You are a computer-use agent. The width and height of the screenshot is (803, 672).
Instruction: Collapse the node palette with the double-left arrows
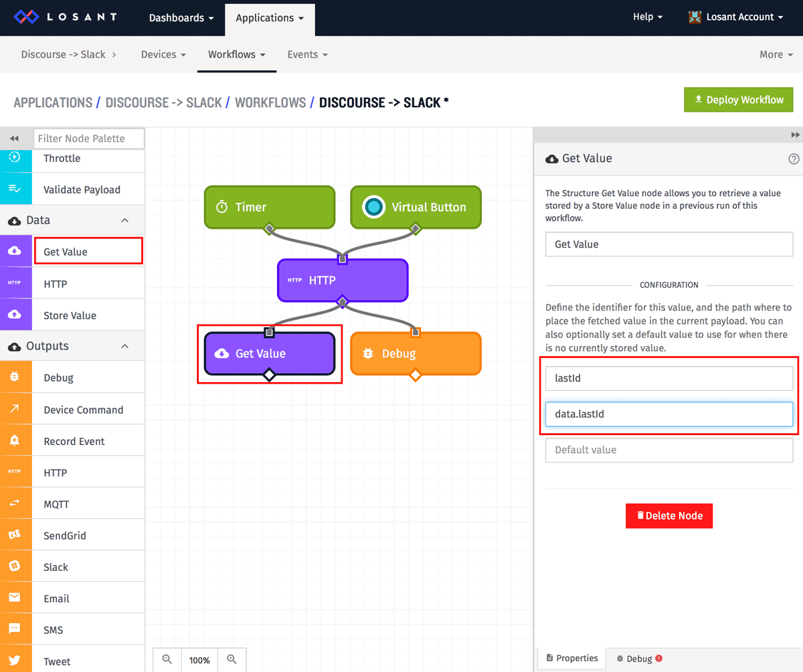tap(14, 138)
